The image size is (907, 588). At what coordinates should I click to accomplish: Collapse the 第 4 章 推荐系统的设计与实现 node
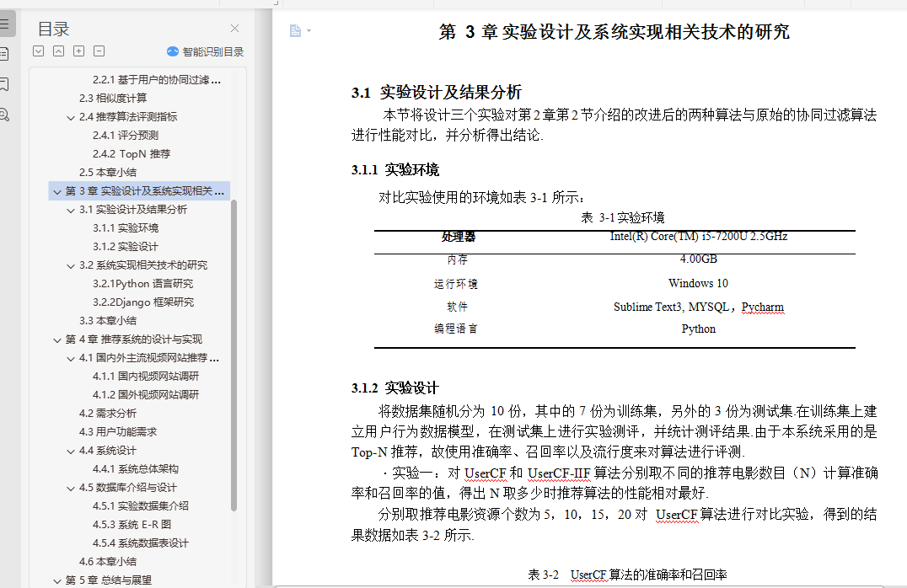(x=57, y=340)
